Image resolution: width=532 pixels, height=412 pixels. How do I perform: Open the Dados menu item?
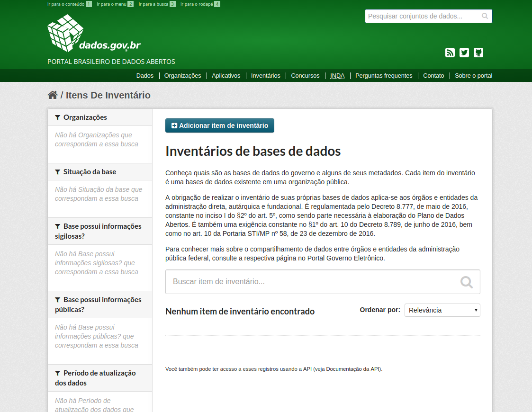click(145, 76)
